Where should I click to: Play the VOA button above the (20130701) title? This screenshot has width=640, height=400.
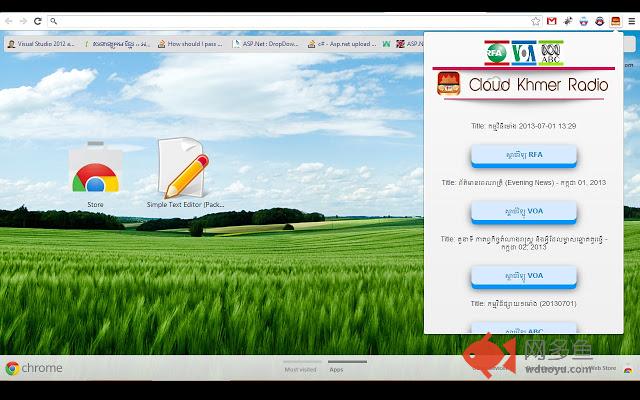(524, 276)
